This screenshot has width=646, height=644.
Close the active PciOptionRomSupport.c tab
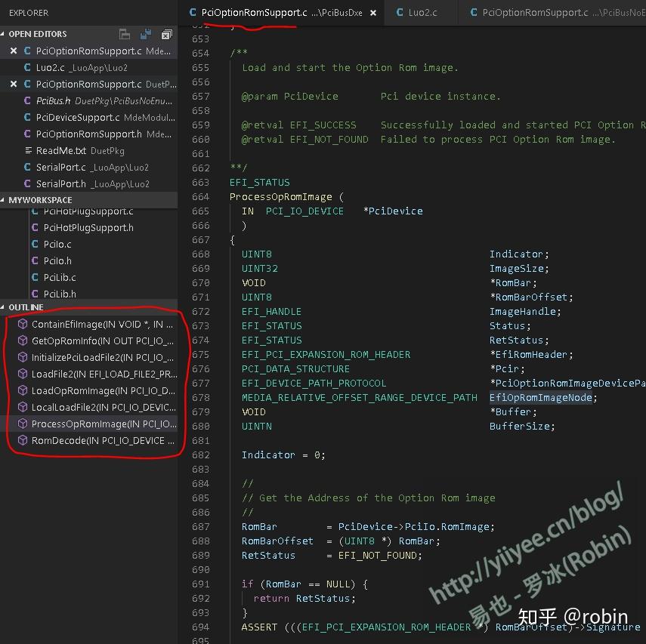click(x=372, y=13)
